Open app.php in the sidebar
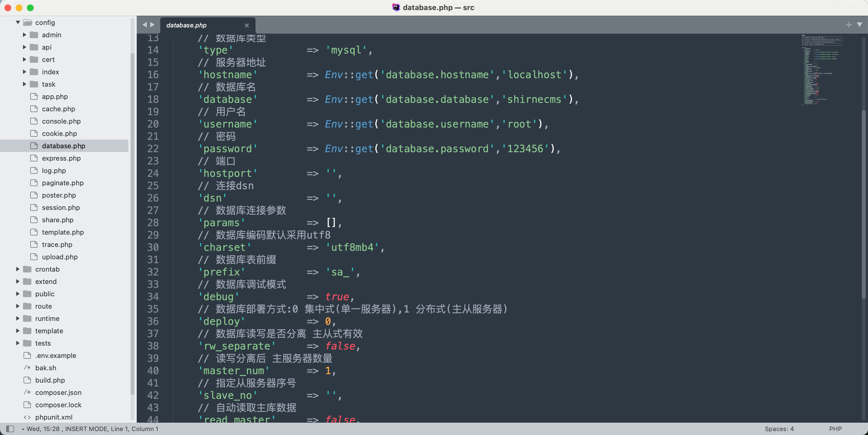 [x=55, y=96]
